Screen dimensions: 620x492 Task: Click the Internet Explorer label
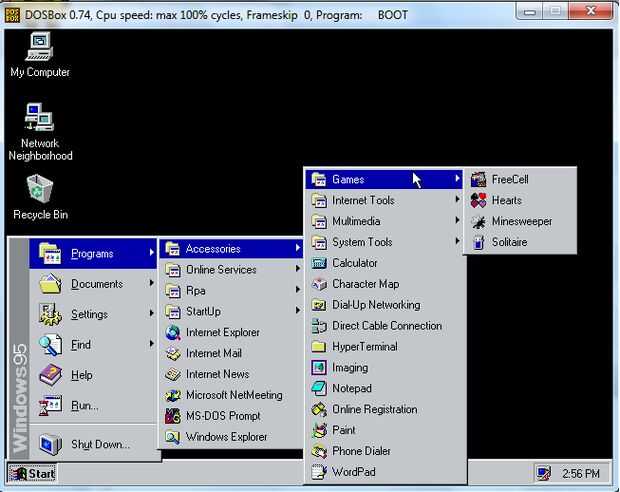click(223, 333)
